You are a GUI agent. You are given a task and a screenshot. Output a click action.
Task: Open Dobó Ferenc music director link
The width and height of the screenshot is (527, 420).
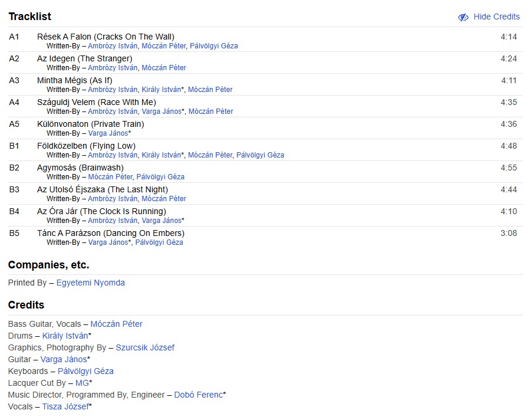[x=198, y=395]
